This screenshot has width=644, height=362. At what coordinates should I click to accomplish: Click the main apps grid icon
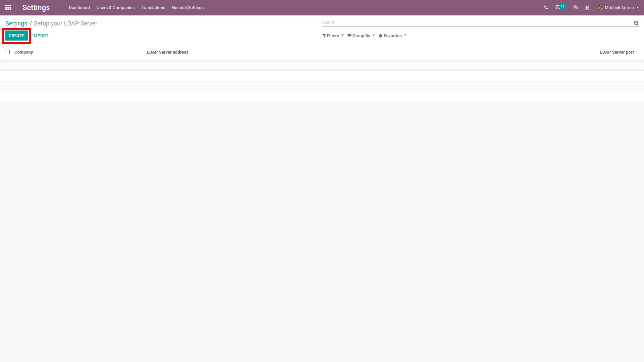[8, 7]
